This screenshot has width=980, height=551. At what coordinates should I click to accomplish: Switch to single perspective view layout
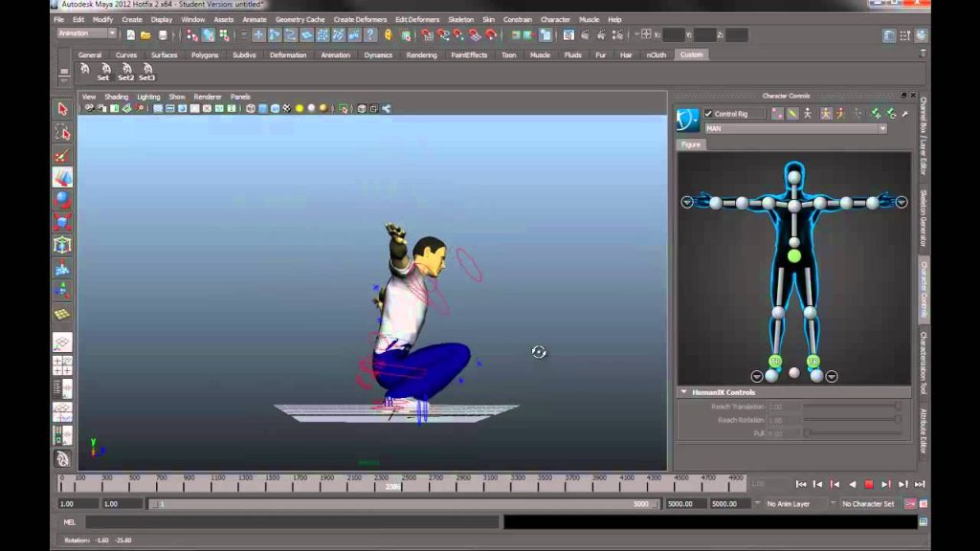click(x=62, y=342)
